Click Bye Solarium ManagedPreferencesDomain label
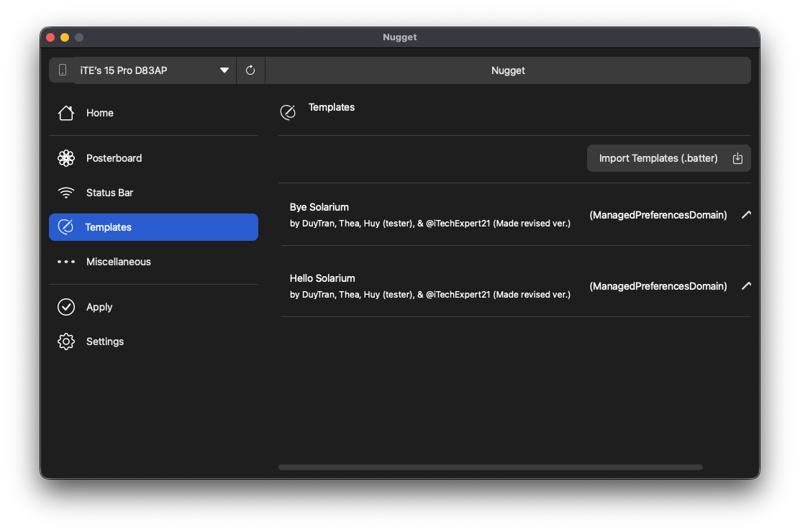 [x=658, y=215]
